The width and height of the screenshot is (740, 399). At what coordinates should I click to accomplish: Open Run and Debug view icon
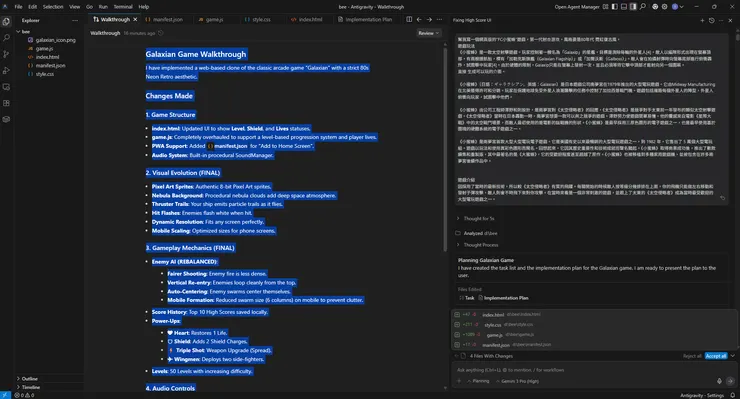(6, 71)
